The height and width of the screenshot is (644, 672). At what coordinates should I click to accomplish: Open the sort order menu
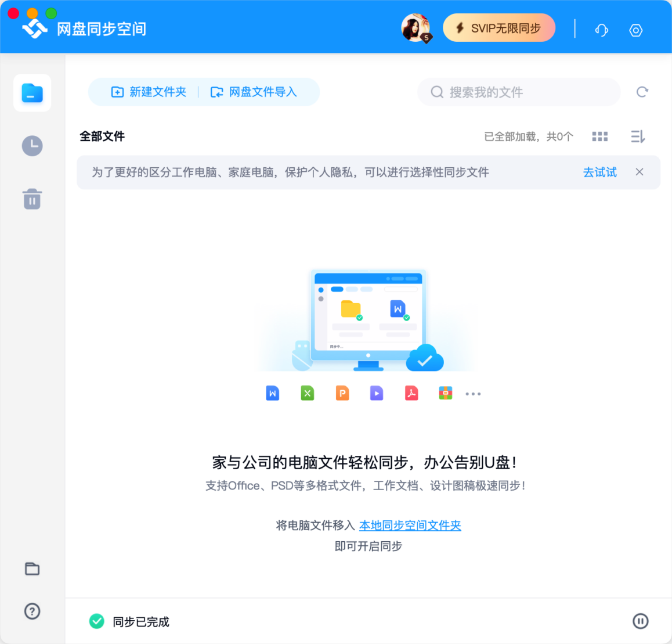click(637, 136)
